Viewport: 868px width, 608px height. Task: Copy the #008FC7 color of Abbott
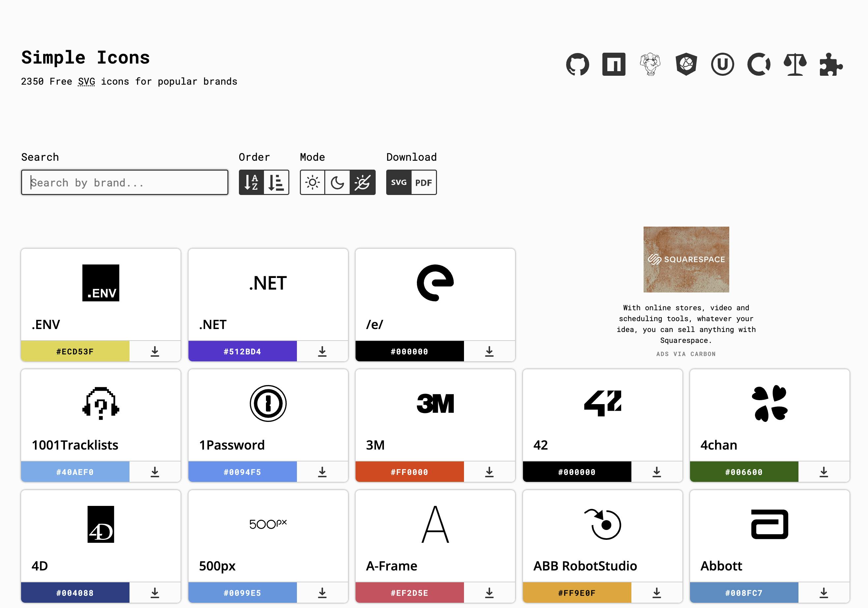(x=744, y=593)
